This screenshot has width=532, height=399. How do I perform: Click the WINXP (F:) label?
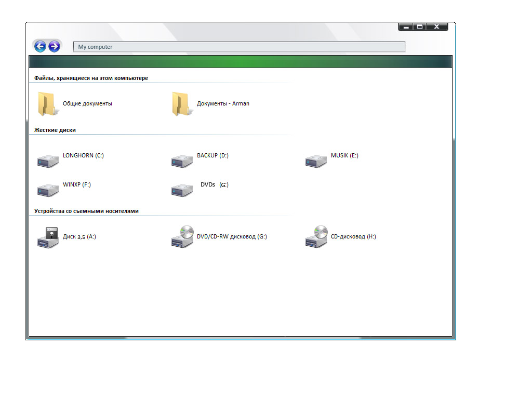(77, 184)
